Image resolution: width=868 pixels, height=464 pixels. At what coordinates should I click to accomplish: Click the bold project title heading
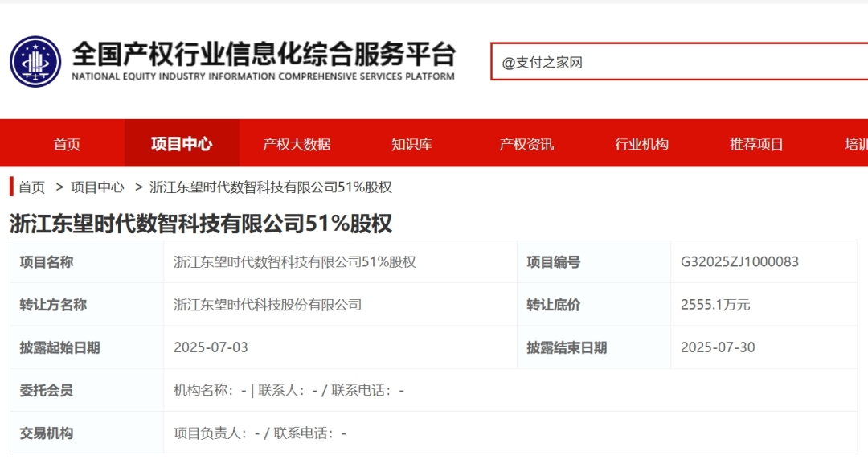(x=201, y=223)
